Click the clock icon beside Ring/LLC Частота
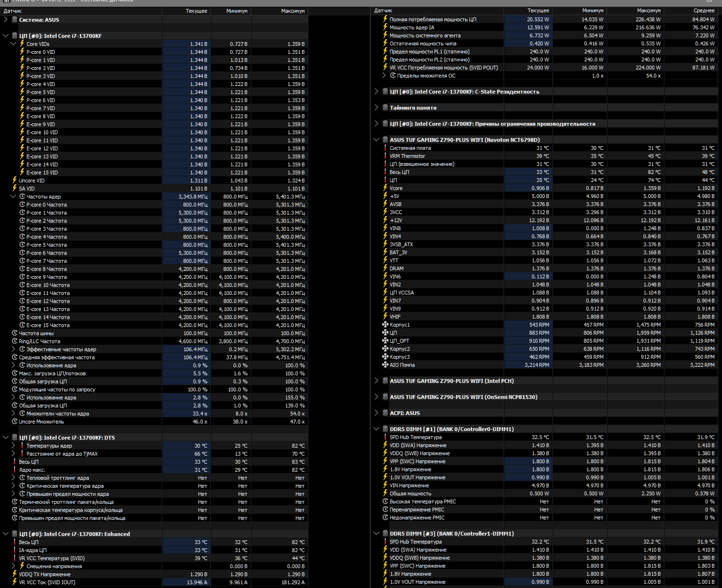This screenshot has height=588, width=722. point(15,341)
